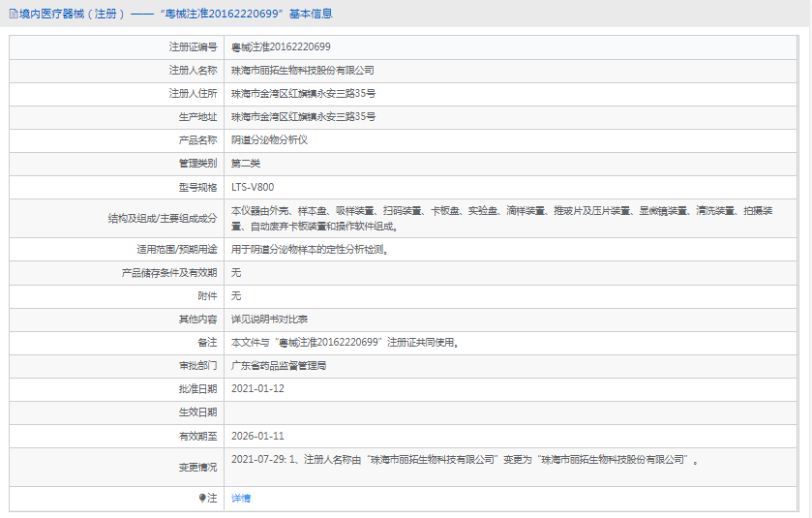The width and height of the screenshot is (812, 518).
Task: Click the 批准日期 label
Action: point(197,389)
